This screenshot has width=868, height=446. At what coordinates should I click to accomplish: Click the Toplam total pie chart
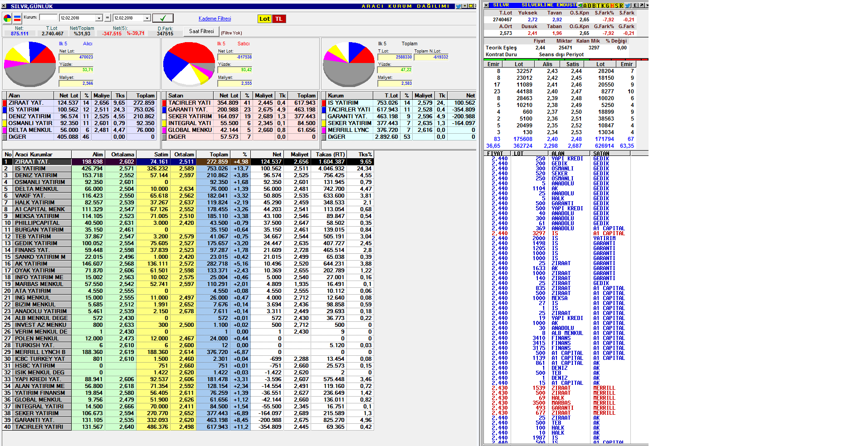click(x=349, y=64)
